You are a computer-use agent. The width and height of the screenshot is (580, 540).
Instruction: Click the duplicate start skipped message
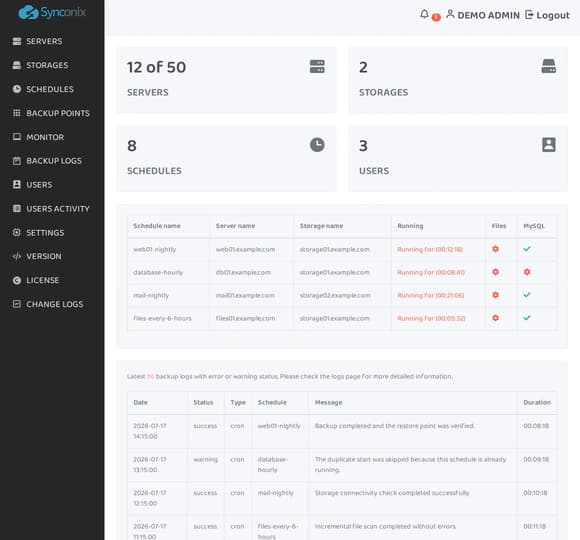click(x=410, y=465)
